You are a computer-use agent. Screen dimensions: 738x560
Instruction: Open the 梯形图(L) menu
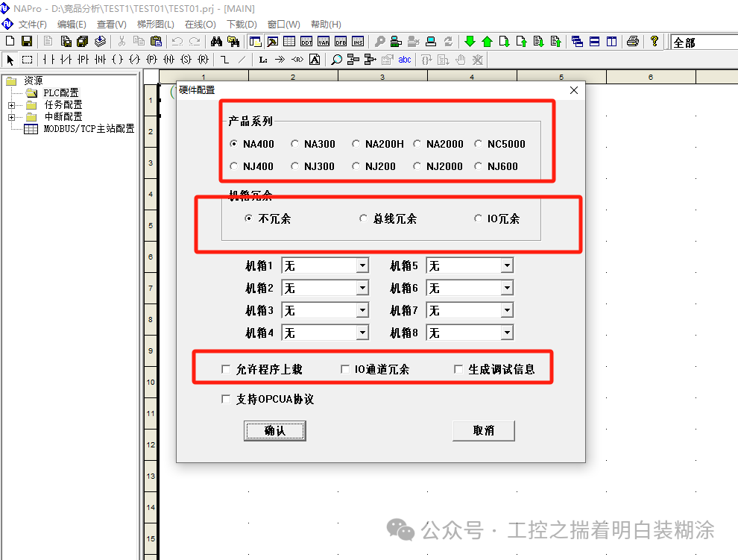coord(155,25)
